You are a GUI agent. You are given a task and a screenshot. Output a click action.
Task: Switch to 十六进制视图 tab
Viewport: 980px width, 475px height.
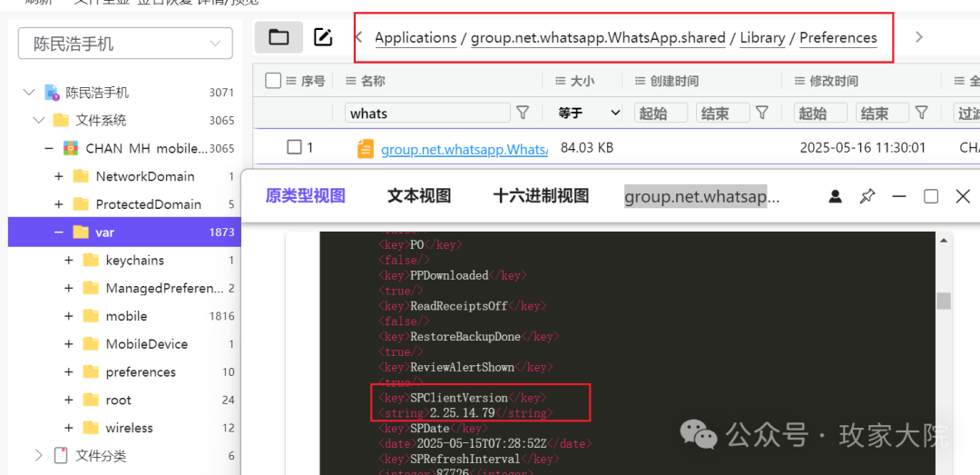click(x=541, y=196)
